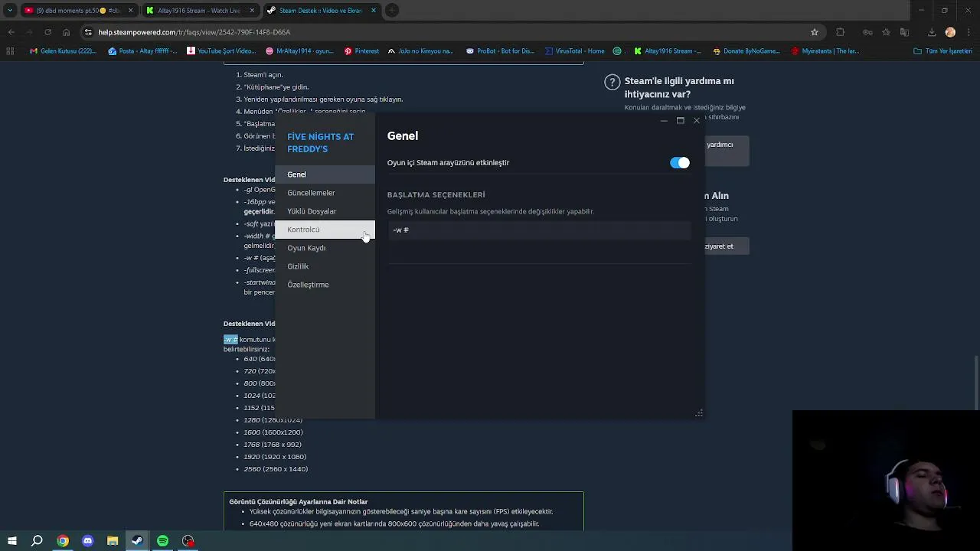This screenshot has width=980, height=551.
Task: Open the Myinstants bookmark
Action: pyautogui.click(x=825, y=51)
